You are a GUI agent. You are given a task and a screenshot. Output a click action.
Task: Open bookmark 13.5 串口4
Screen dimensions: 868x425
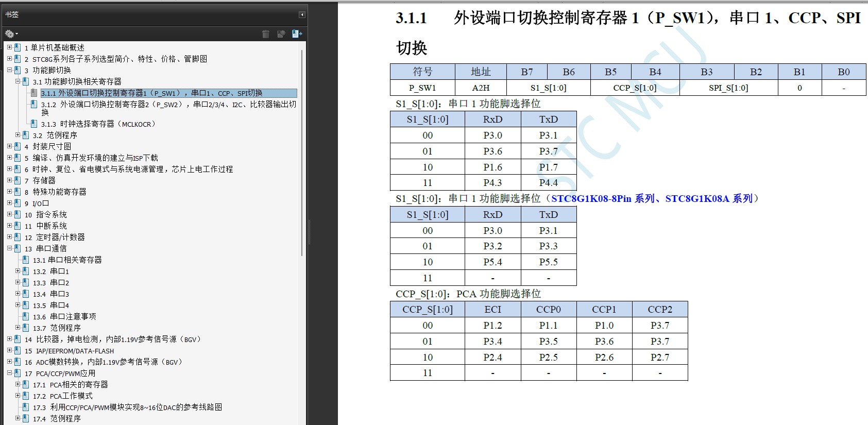click(50, 305)
